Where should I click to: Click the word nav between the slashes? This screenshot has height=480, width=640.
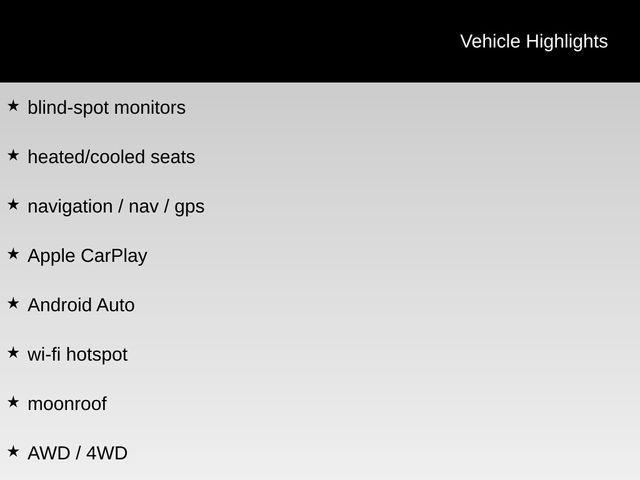pos(143,206)
